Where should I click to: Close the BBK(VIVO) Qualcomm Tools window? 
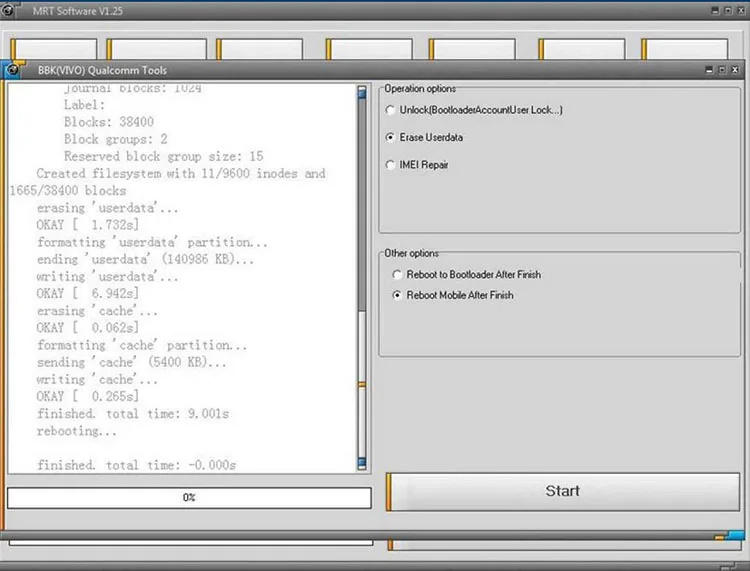(x=735, y=70)
